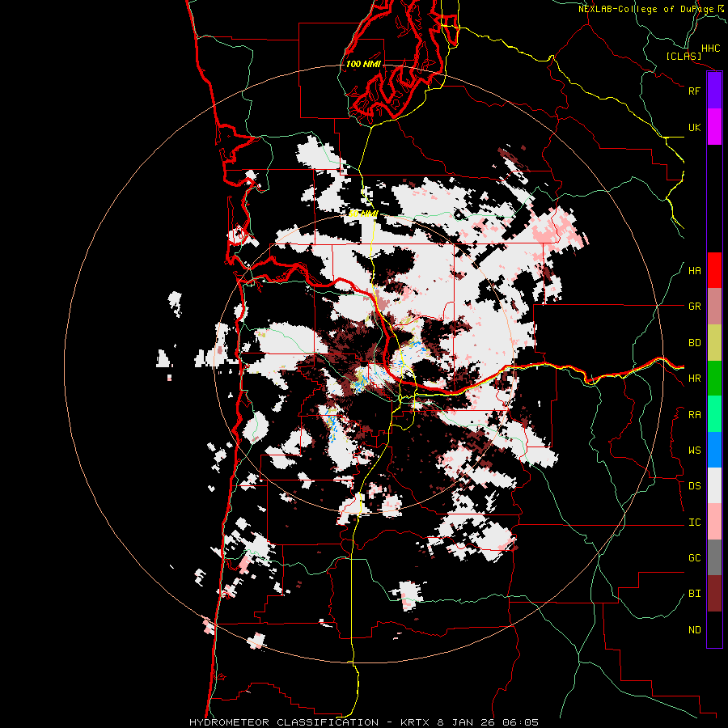Select the yellow BD legend swatch
The image size is (728, 728).
pyautogui.click(x=714, y=343)
